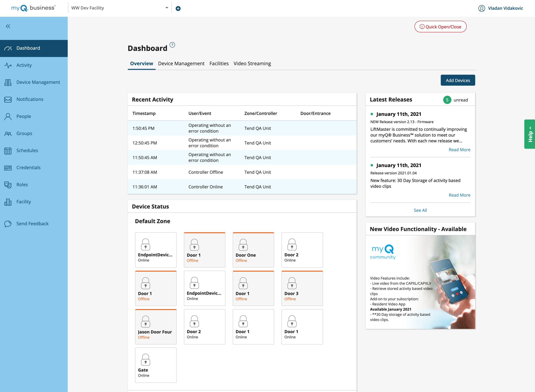Switch to the Device Management tab
Image resolution: width=535 pixels, height=392 pixels.
click(x=181, y=64)
